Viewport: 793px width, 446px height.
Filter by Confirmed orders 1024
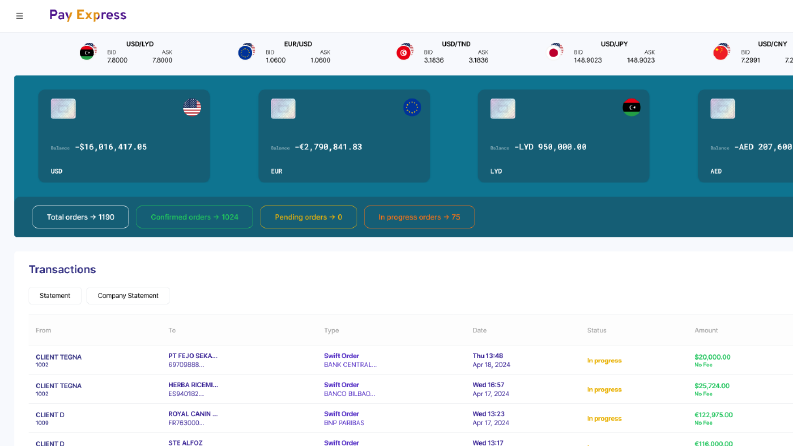click(x=194, y=217)
